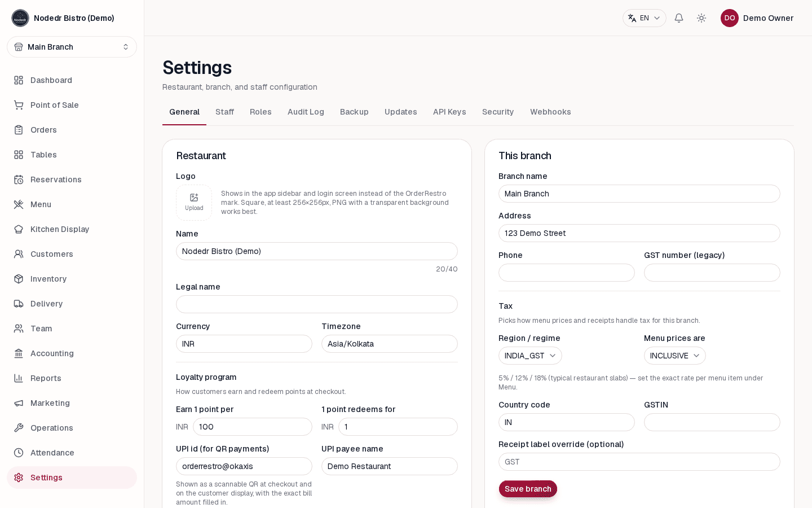Click the Customers people icon
Image resolution: width=812 pixels, height=508 pixels.
(x=19, y=254)
